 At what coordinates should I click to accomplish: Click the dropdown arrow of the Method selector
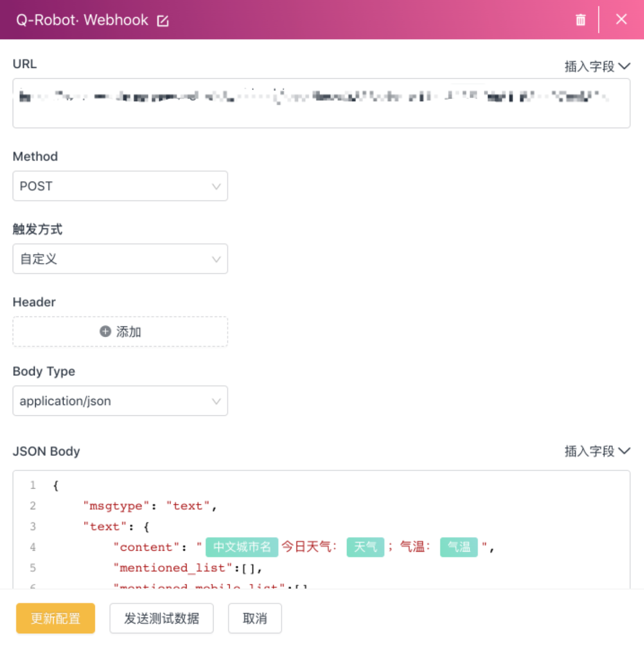(217, 186)
